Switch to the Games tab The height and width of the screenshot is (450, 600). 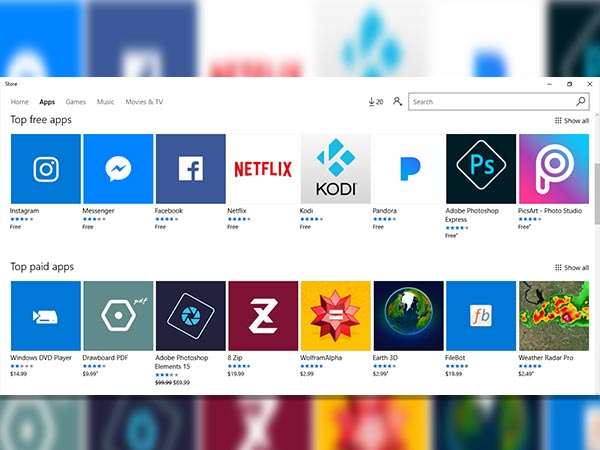[x=76, y=102]
